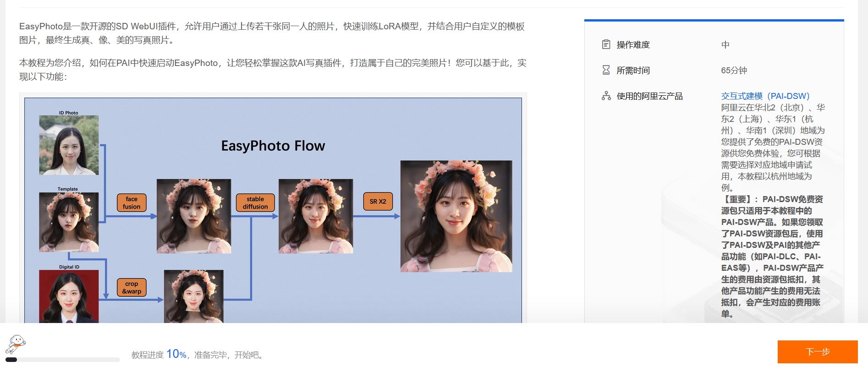Click the EasyPhoto Flow title text
Image resolution: width=868 pixels, height=367 pixels.
pyautogui.click(x=273, y=146)
